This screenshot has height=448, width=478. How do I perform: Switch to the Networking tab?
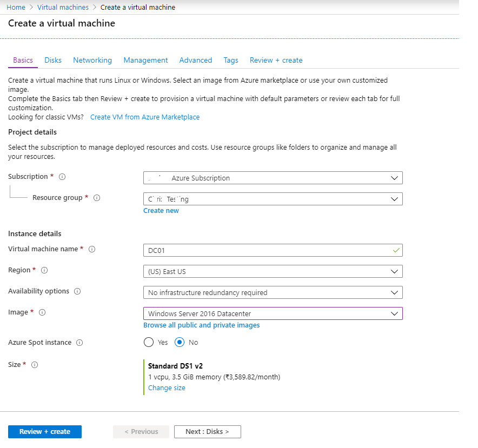pos(92,60)
